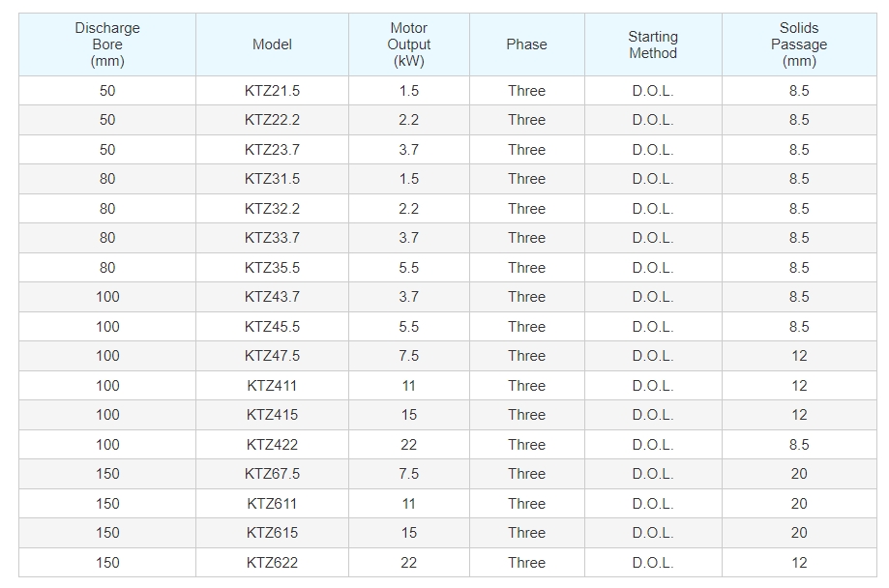Select the Starting Method header
This screenshot has width=889, height=588.
(x=653, y=44)
